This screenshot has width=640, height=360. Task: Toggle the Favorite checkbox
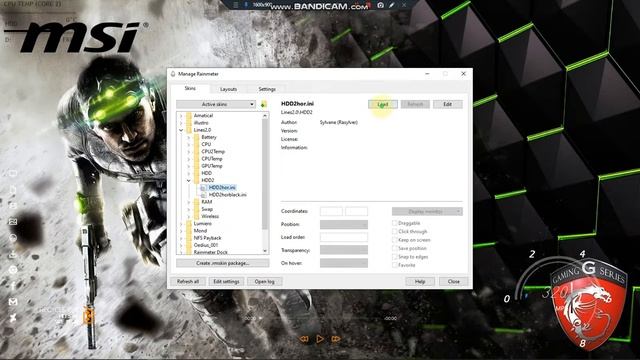[395, 265]
